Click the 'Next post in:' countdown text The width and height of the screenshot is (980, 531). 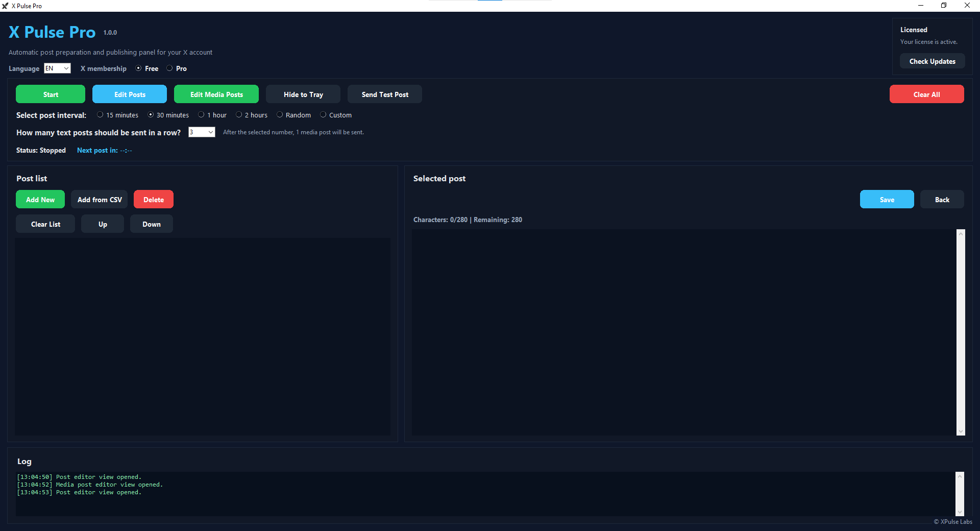(105, 150)
